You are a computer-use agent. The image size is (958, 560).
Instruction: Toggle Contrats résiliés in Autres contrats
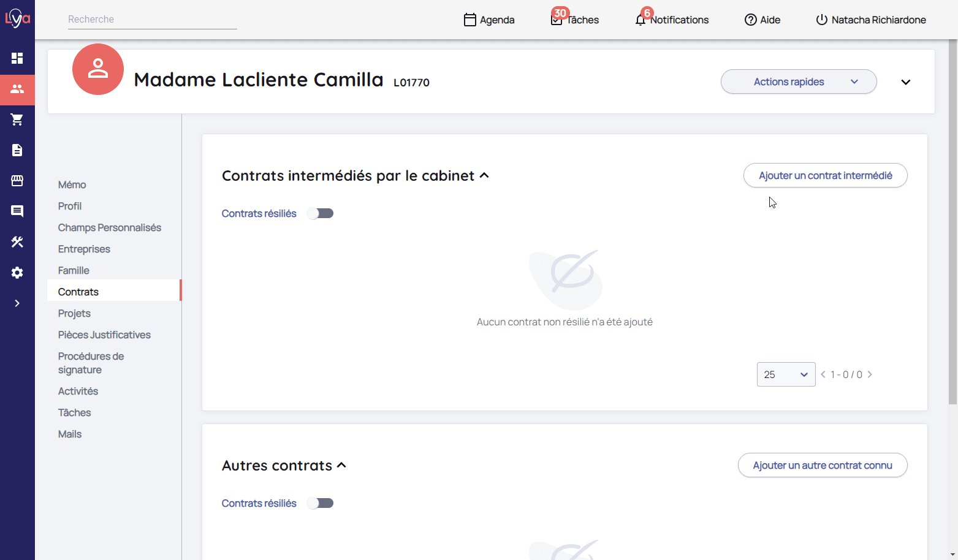click(x=321, y=503)
